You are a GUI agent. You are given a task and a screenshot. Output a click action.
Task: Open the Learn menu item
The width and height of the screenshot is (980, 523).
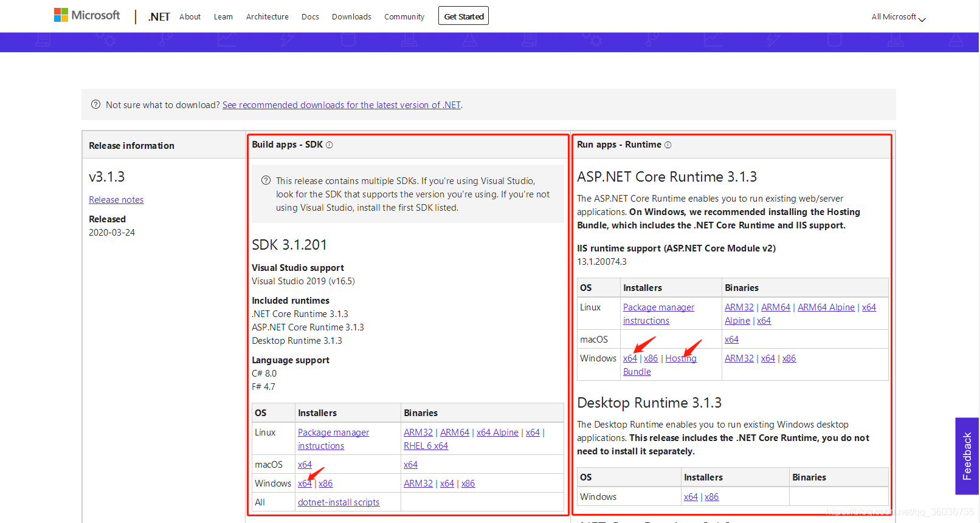point(223,17)
